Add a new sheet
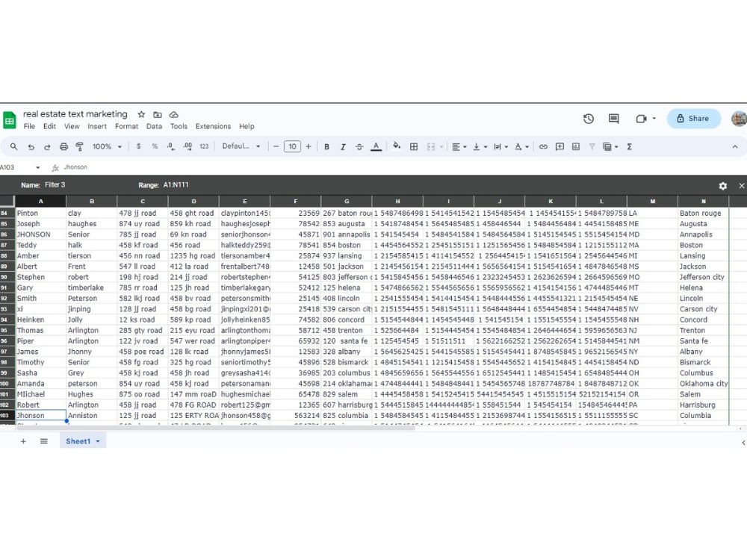Image resolution: width=747 pixels, height=560 pixels. (23, 441)
